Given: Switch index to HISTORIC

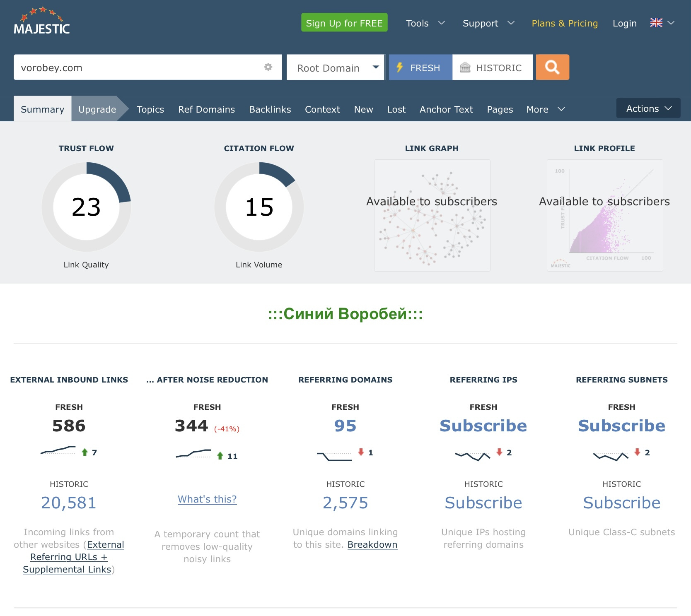Looking at the screenshot, I should [x=493, y=67].
